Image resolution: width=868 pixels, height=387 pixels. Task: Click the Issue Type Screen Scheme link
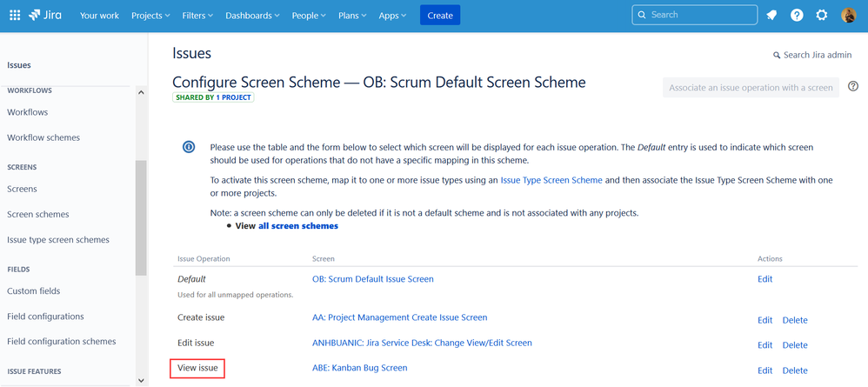click(551, 180)
